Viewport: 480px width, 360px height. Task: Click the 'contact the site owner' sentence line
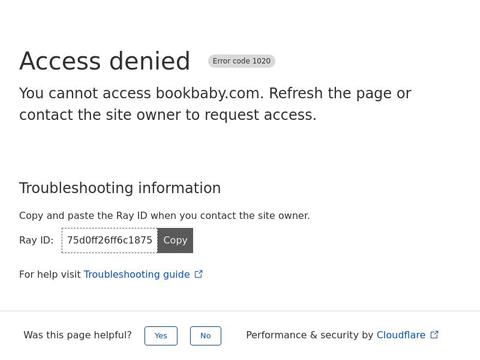168,115
